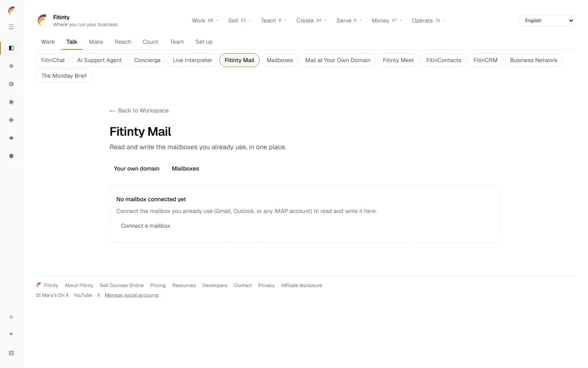Go back via Back to Workspace link
This screenshot has height=368, width=588.
tap(139, 110)
